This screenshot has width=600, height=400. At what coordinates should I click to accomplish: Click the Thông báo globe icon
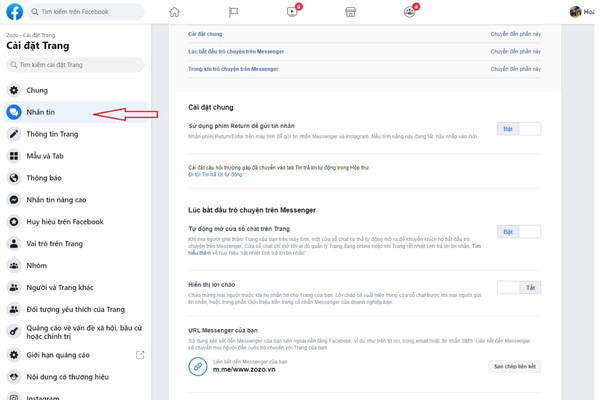point(14,178)
